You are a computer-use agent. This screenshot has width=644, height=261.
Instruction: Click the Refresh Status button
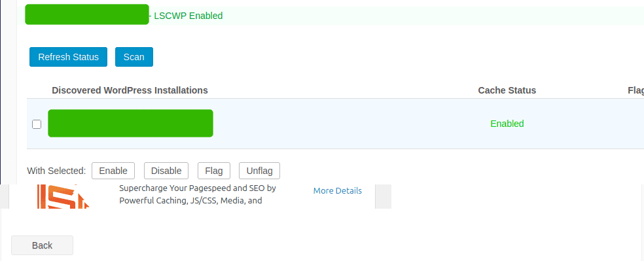[x=68, y=57]
